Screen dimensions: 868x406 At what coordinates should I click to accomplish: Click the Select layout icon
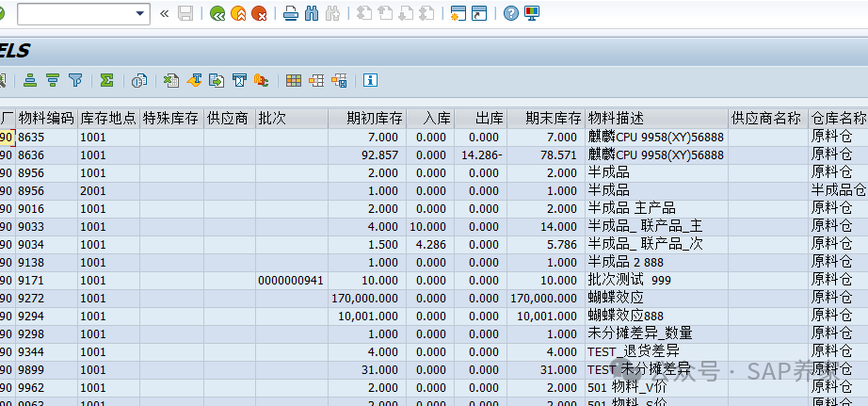(316, 81)
